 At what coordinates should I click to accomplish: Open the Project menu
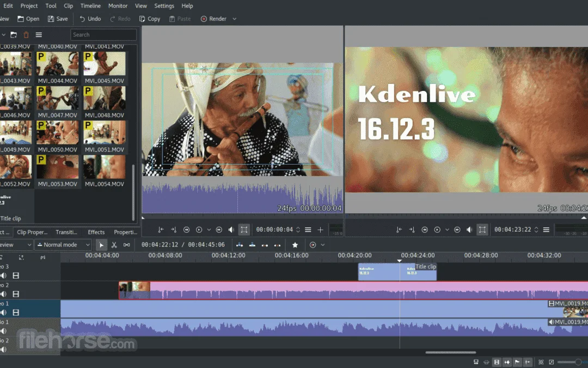29,5
